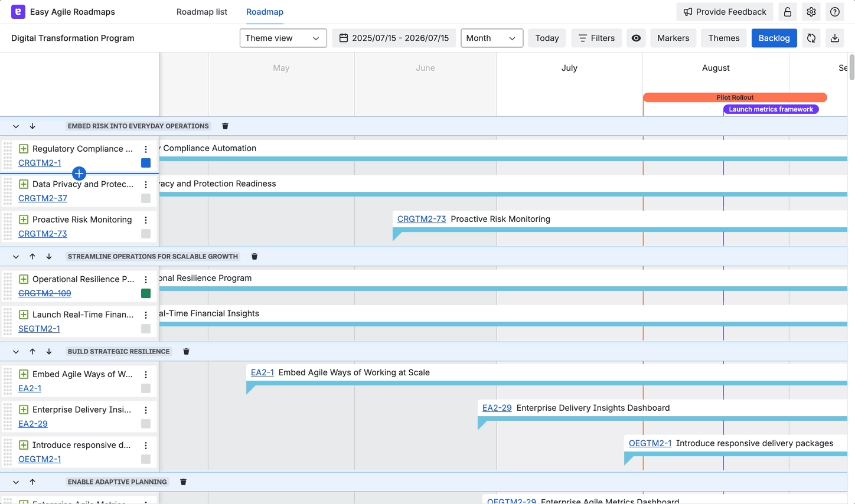This screenshot has width=855, height=504.
Task: Click the download export icon
Action: (x=835, y=38)
